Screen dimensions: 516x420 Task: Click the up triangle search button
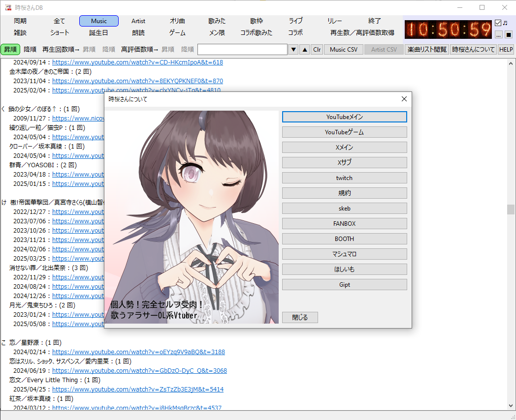pos(305,50)
